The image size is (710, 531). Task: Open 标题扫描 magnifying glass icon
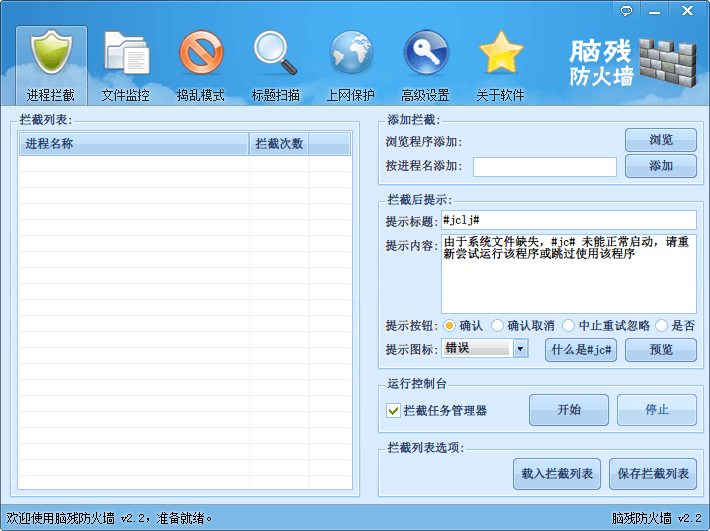click(276, 66)
